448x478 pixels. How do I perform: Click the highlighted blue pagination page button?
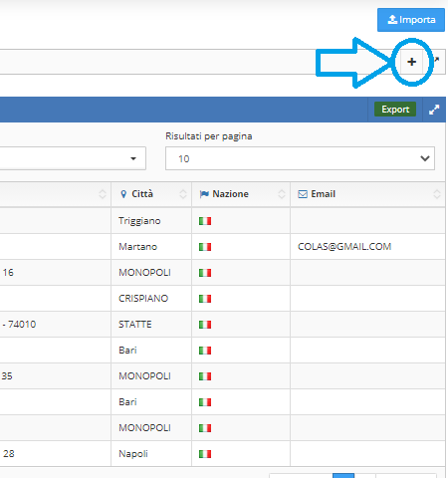[x=343, y=476]
